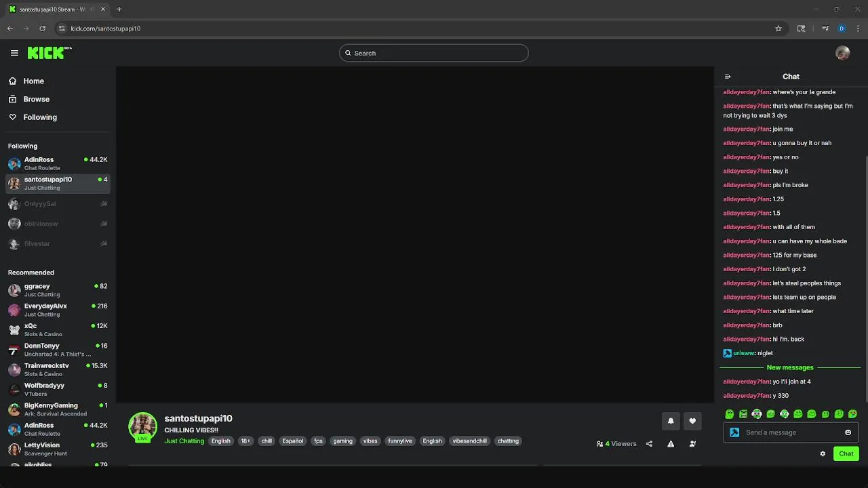Image resolution: width=868 pixels, height=488 pixels.
Task: Open the emoji picker in message box
Action: pos(848,432)
